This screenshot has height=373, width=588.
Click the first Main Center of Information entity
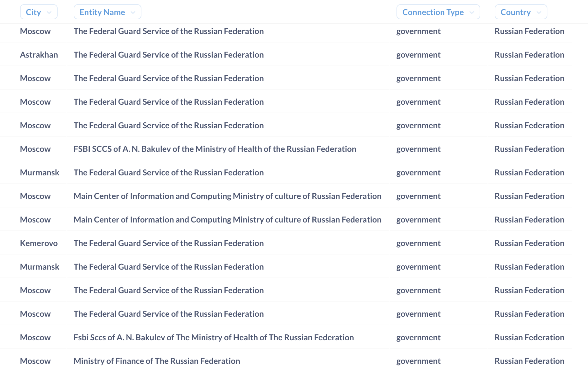(227, 196)
